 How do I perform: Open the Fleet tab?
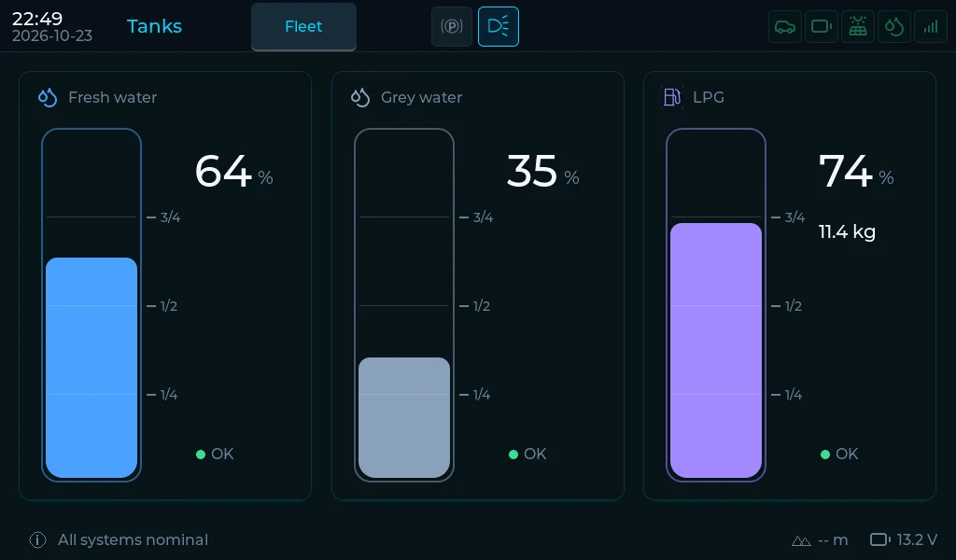point(303,27)
